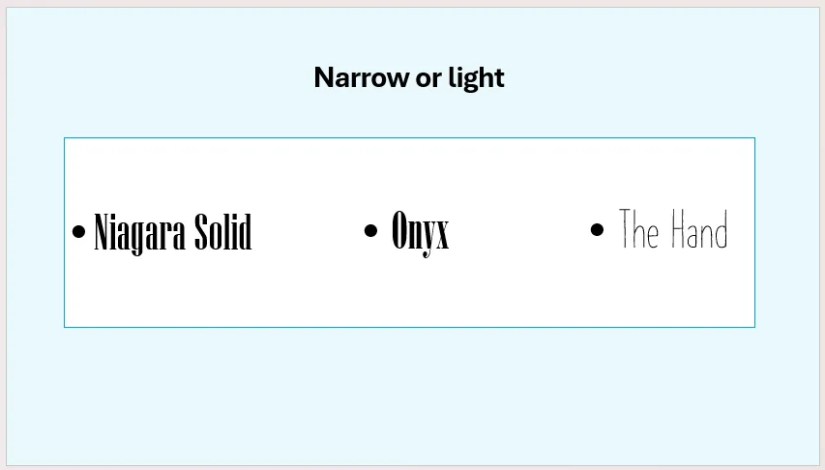Screen dimensions: 825x470
Task: Click the word "Hand" in third bullet
Action: 699,229
